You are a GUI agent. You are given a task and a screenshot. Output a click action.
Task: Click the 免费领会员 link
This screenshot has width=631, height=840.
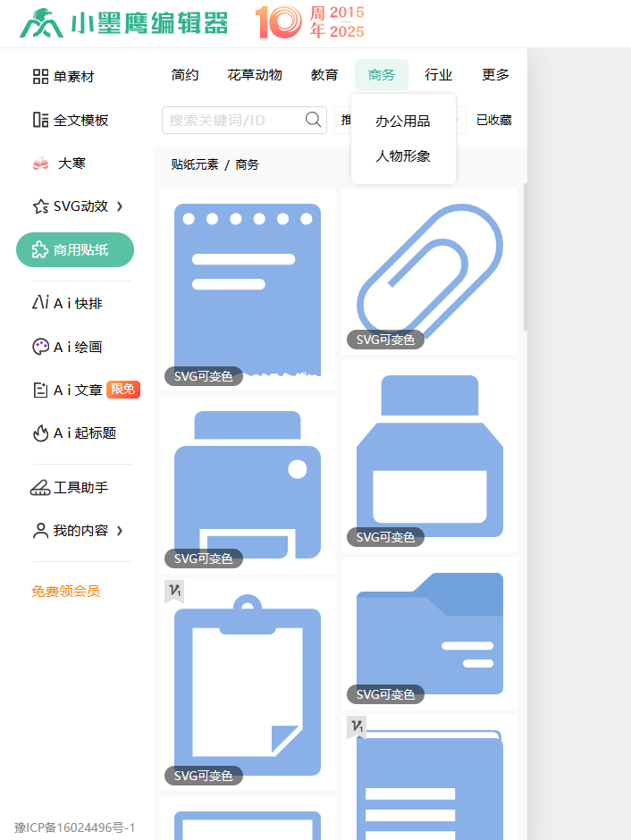point(65,592)
